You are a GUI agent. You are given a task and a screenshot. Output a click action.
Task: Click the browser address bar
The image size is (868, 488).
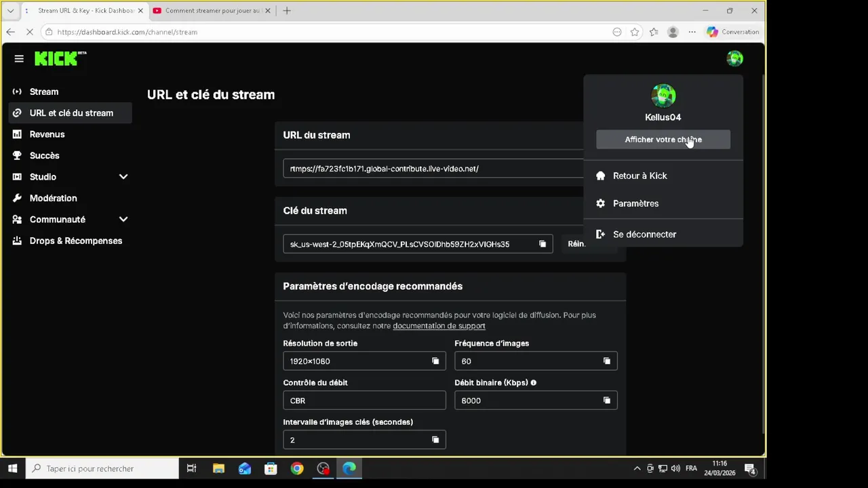pos(325,32)
